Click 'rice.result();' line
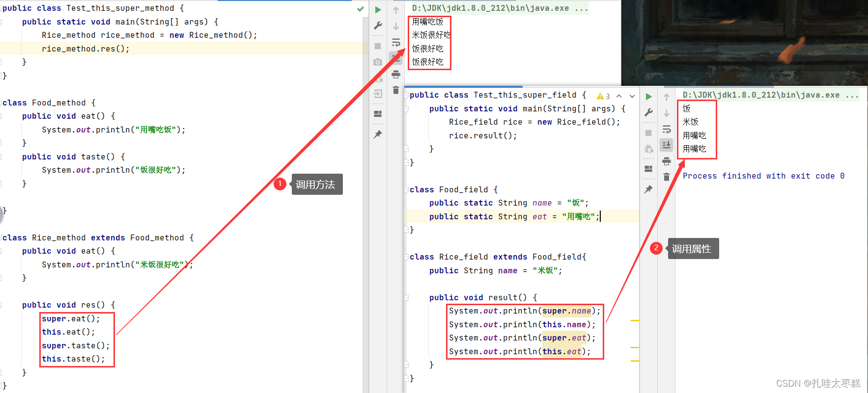Viewport: 868px width, 393px height. click(483, 135)
